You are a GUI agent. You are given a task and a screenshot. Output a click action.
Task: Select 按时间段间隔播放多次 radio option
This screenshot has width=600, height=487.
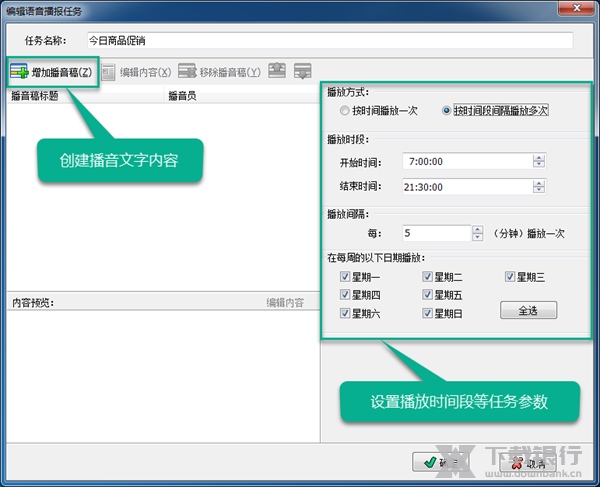(x=446, y=111)
